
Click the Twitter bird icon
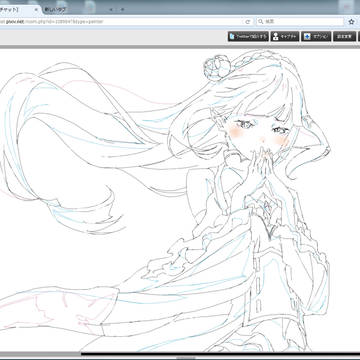click(232, 36)
